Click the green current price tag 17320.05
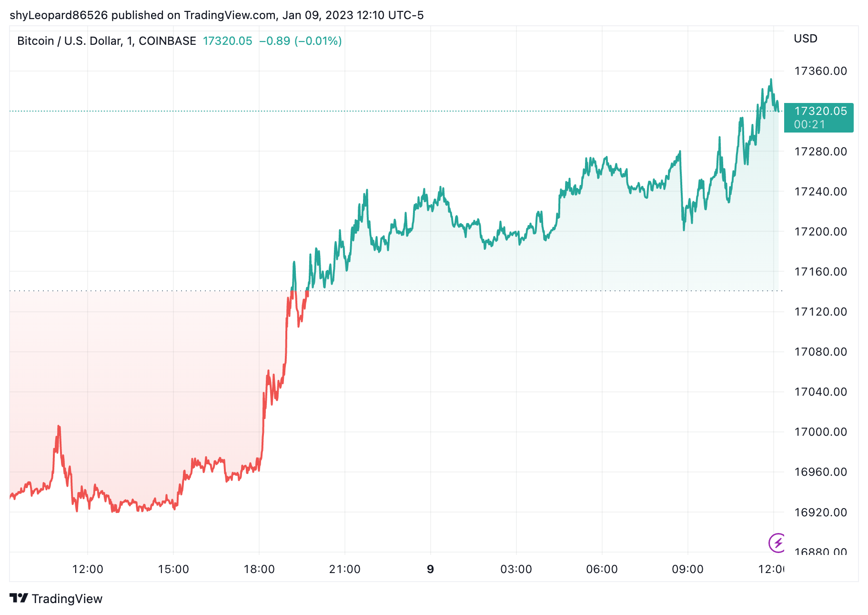The image size is (868, 615). (818, 117)
